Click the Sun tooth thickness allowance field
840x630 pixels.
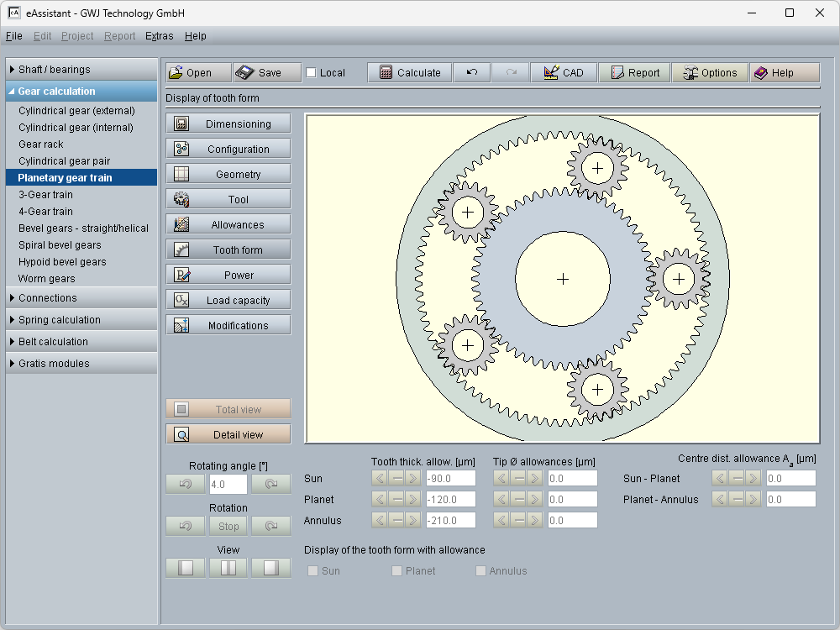[450, 479]
